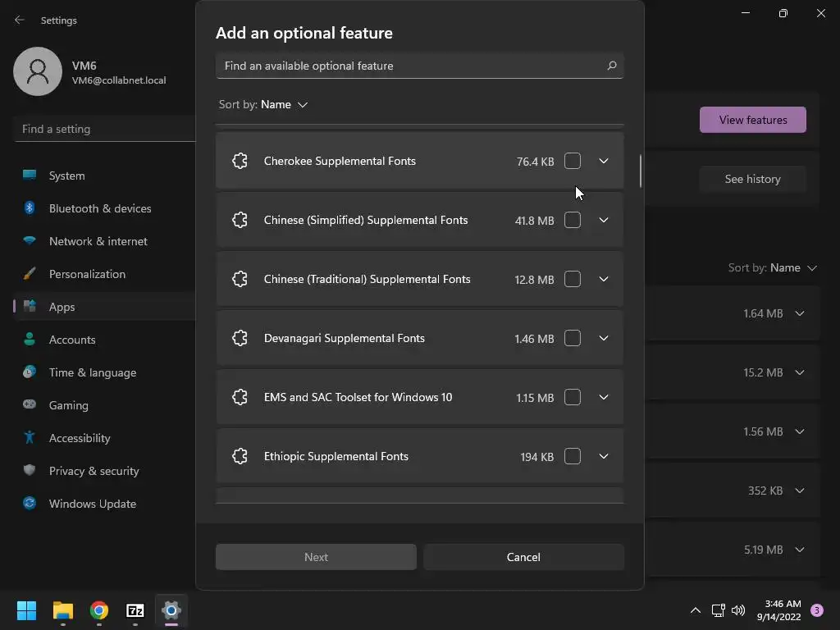This screenshot has height=630, width=840.
Task: Expand Ethiopic Supplemental Fonts details
Action: click(x=604, y=456)
